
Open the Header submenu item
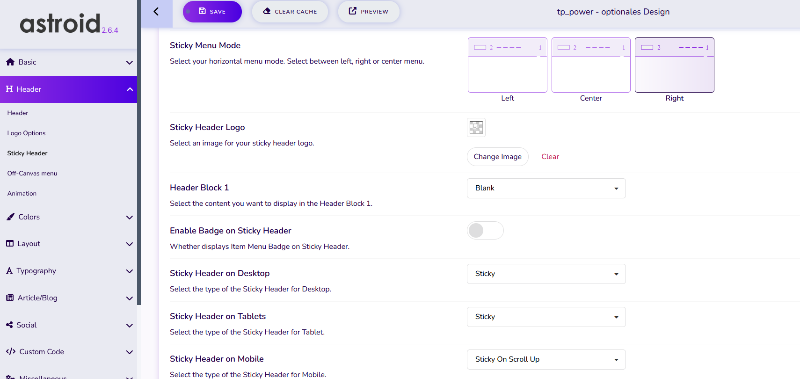click(17, 113)
